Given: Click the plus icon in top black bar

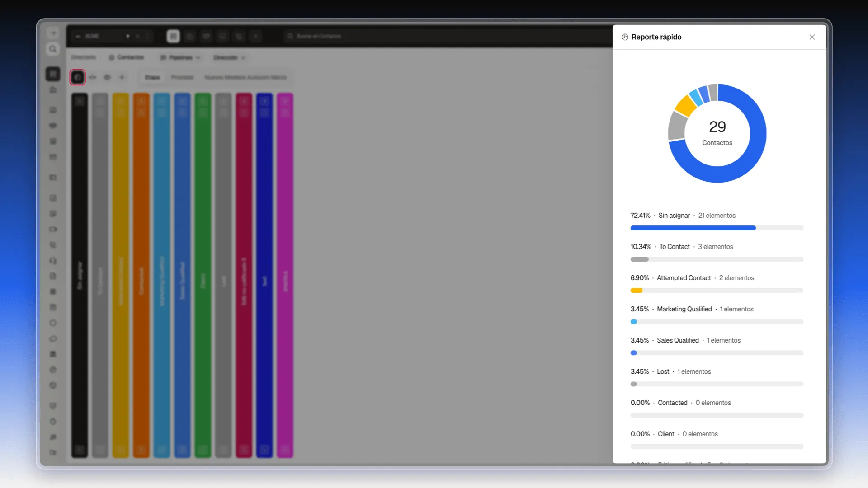Looking at the screenshot, I should 255,36.
